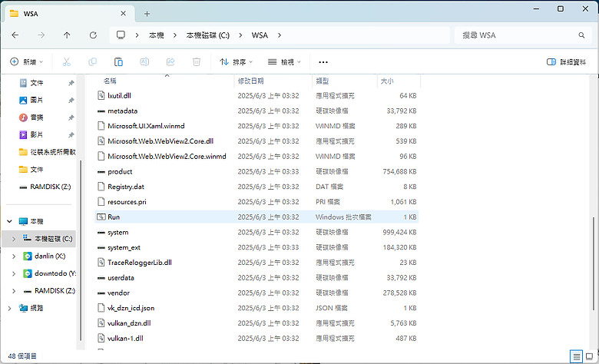Click the Paste clipboard icon
This screenshot has height=364, width=599.
(118, 62)
